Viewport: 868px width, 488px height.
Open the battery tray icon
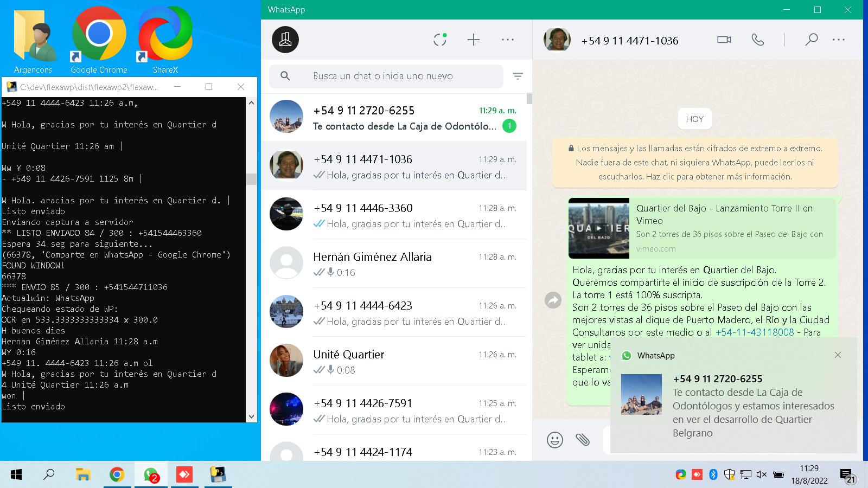click(x=778, y=474)
